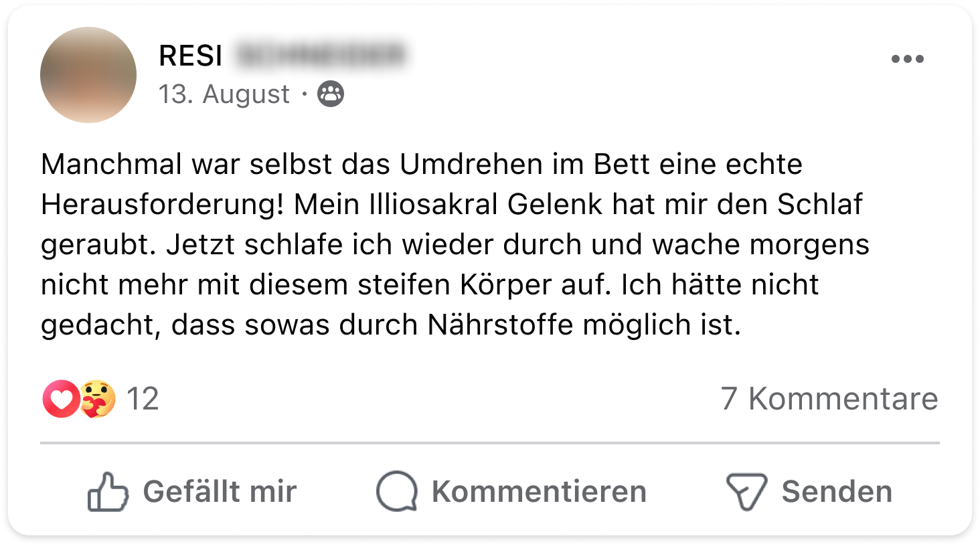The height and width of the screenshot is (546, 980).
Task: Click the word Nährstoffe in post text
Action: (500, 325)
